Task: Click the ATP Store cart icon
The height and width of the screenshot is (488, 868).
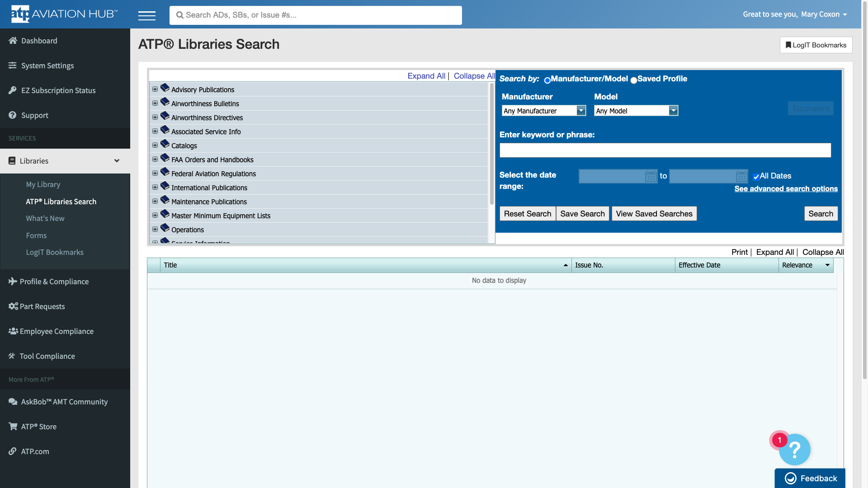Action: tap(13, 427)
